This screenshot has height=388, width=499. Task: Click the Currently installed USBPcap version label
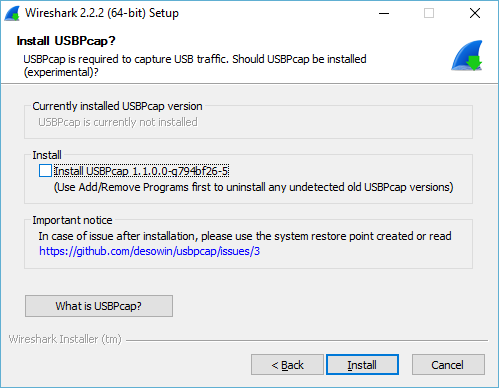117,106
